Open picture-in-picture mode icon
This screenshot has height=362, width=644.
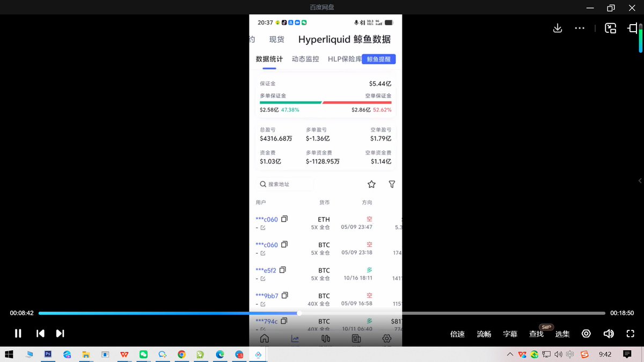point(610,27)
